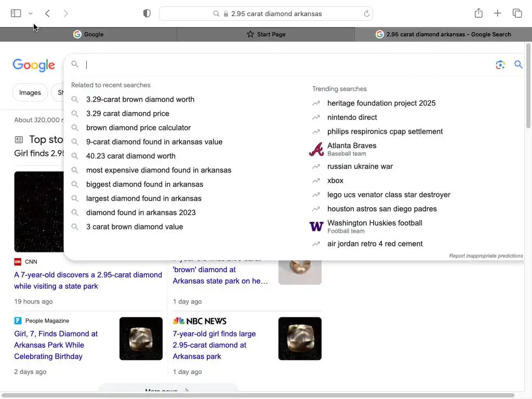
Task: Choose suggestion brown diamond price calculator
Action: pos(138,128)
